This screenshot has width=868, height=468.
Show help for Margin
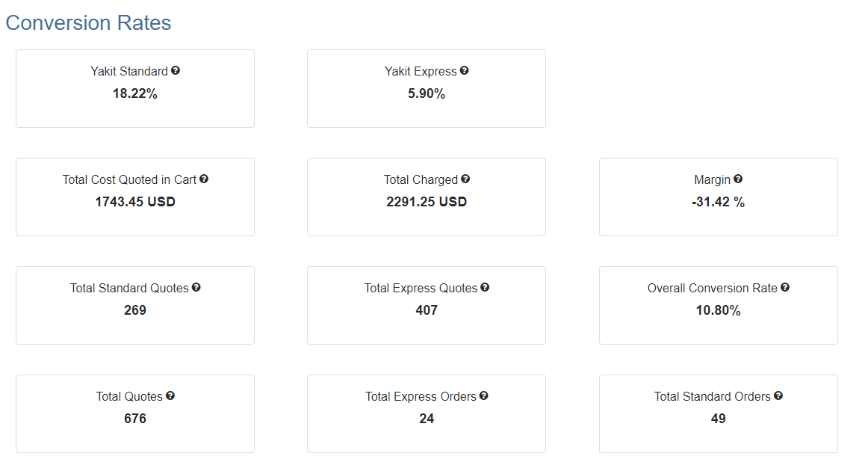738,179
